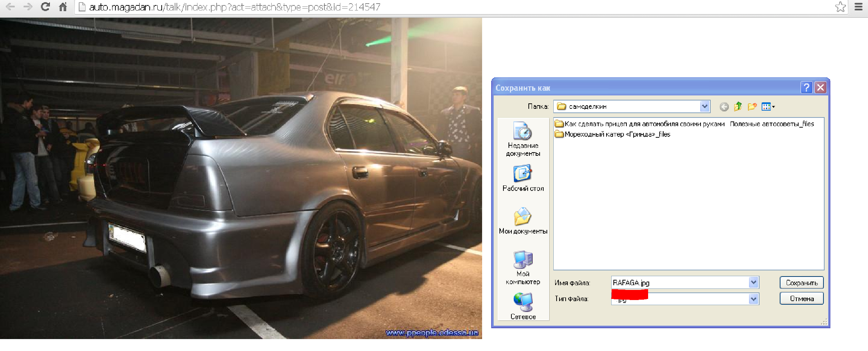Click the dialog help question mark button

click(x=806, y=88)
